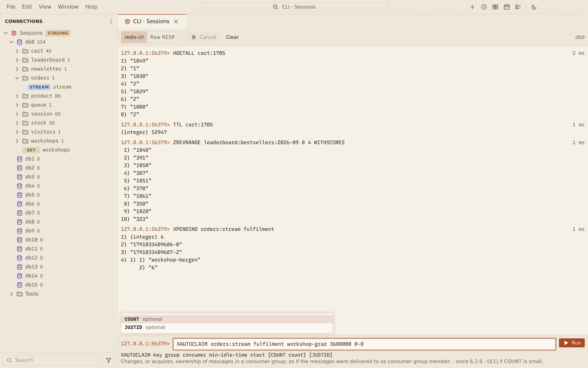
Task: Select COUNT optional autocomplete suggestion
Action: pos(227,319)
